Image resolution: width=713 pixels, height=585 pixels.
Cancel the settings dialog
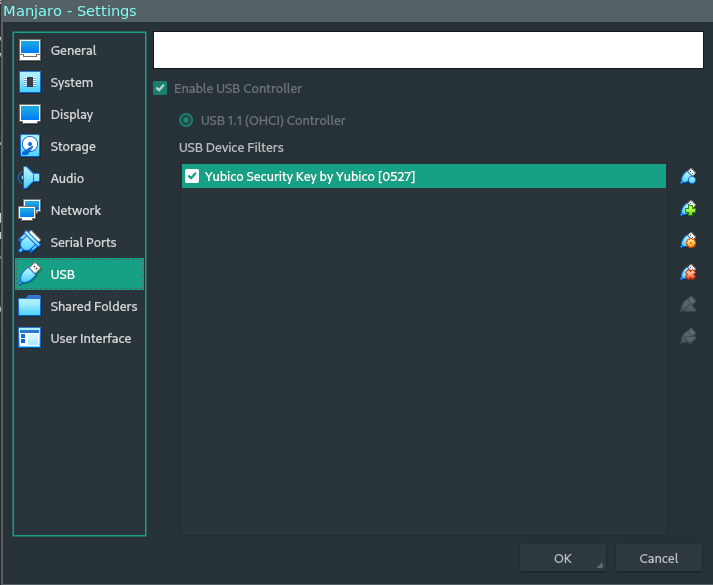pos(658,558)
